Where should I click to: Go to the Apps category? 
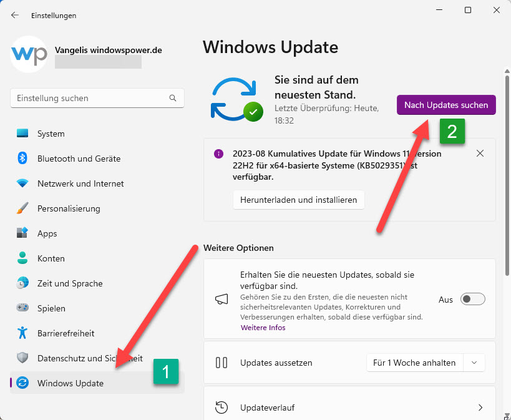coord(97,233)
